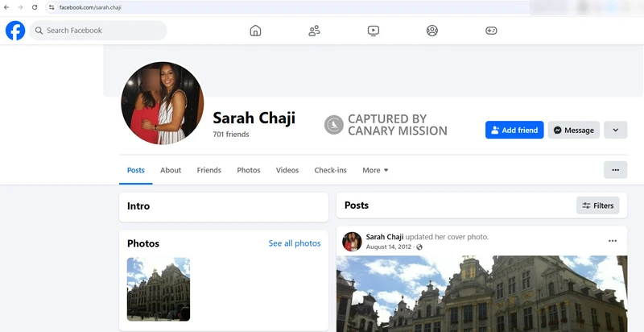This screenshot has height=332, width=644.
Task: Open the Groups icon in top navigation
Action: pyautogui.click(x=432, y=31)
